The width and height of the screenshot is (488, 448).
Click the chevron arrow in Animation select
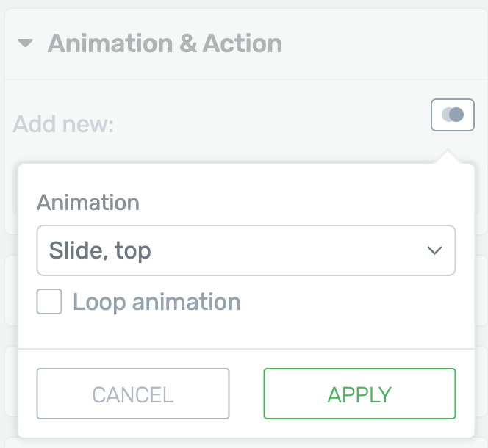(x=434, y=250)
